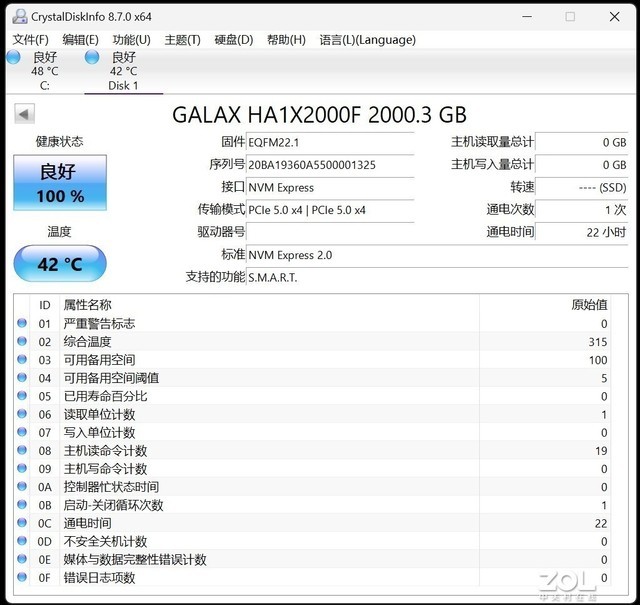Click the status dot for 通电时间 attribute row
Image resolution: width=640 pixels, height=605 pixels.
tap(22, 523)
